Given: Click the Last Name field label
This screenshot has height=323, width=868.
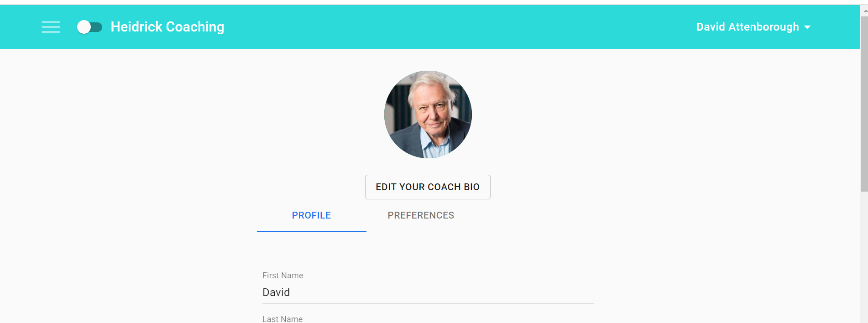Looking at the screenshot, I should point(282,319).
